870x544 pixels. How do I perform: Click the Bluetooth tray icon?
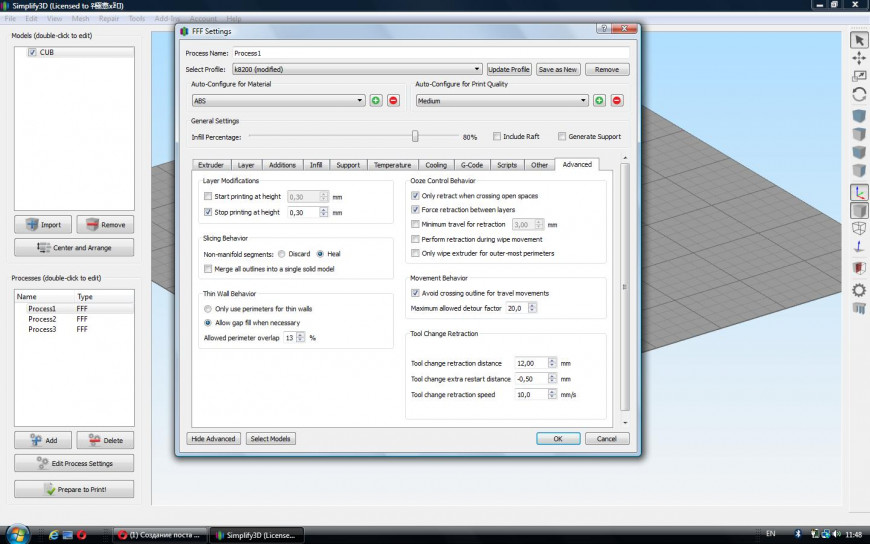point(798,534)
